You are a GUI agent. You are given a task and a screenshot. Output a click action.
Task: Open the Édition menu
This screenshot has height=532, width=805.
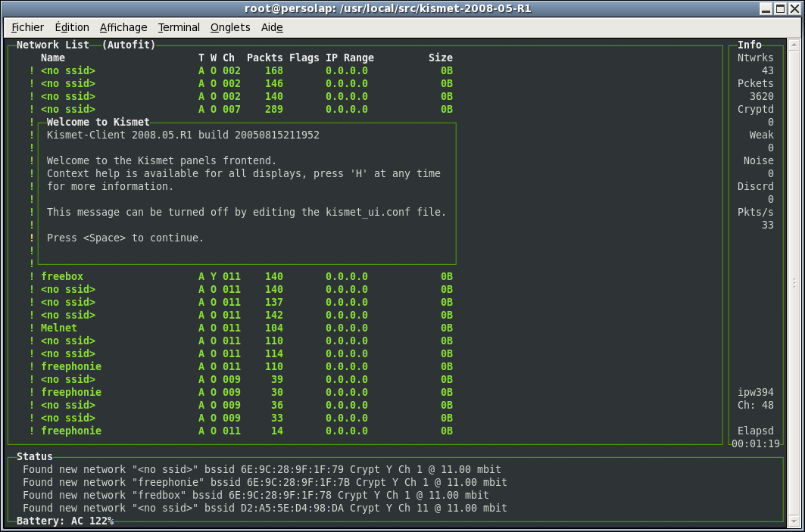pyautogui.click(x=72, y=27)
